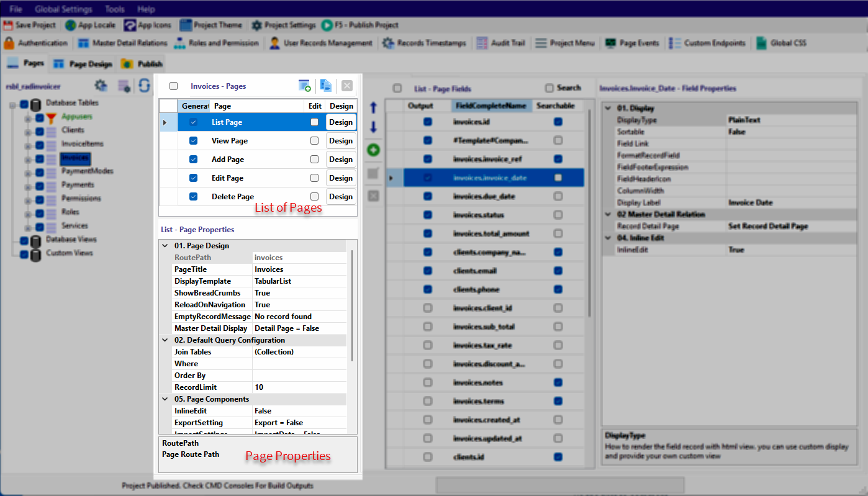868x496 pixels.
Task: Click Design button for View Page
Action: point(341,141)
